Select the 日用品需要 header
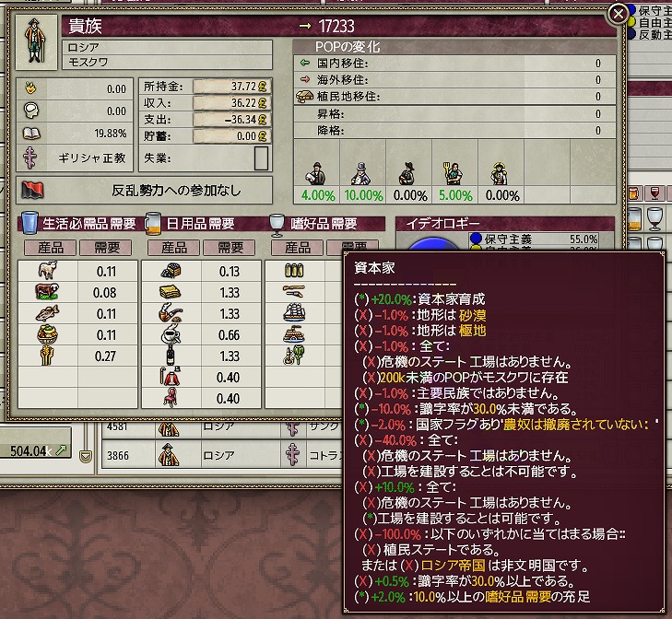 200,223
